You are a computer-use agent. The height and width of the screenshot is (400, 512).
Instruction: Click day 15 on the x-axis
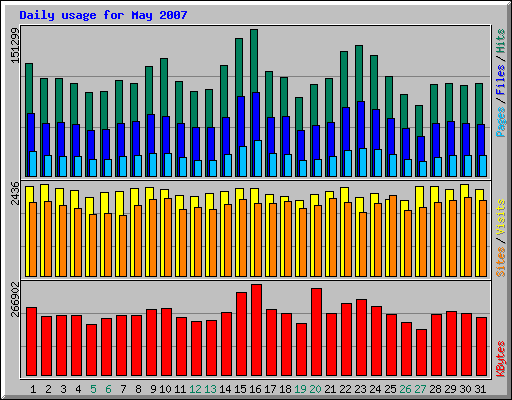click(240, 389)
